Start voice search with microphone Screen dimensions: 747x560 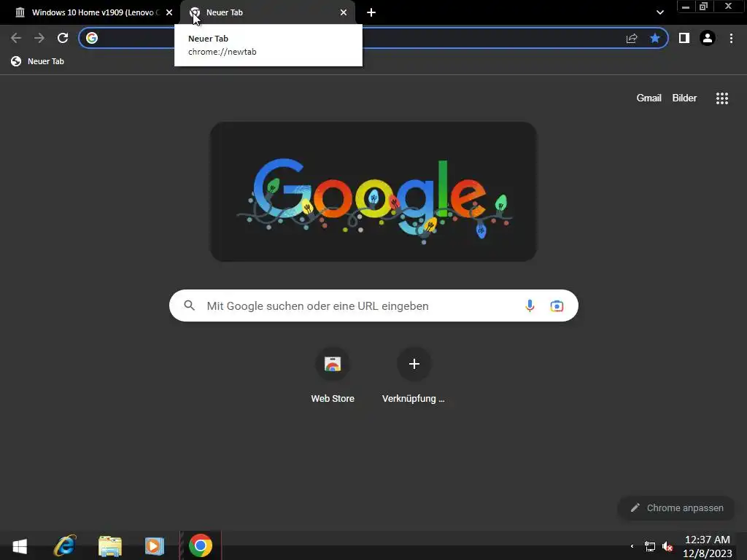click(530, 306)
